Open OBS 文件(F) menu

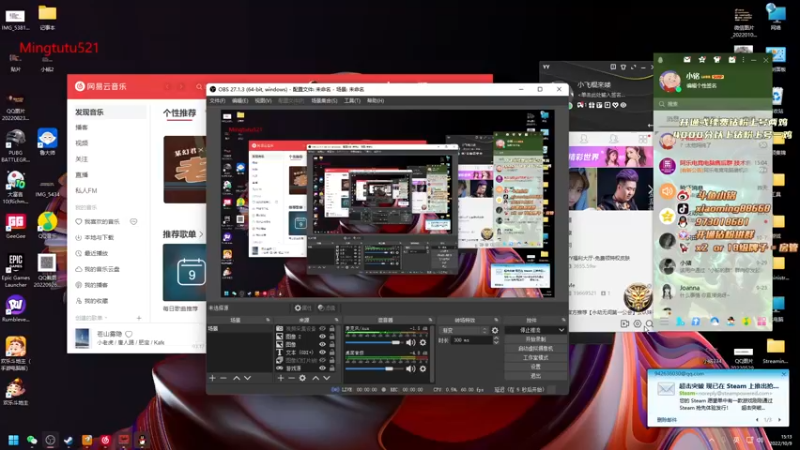[217, 101]
